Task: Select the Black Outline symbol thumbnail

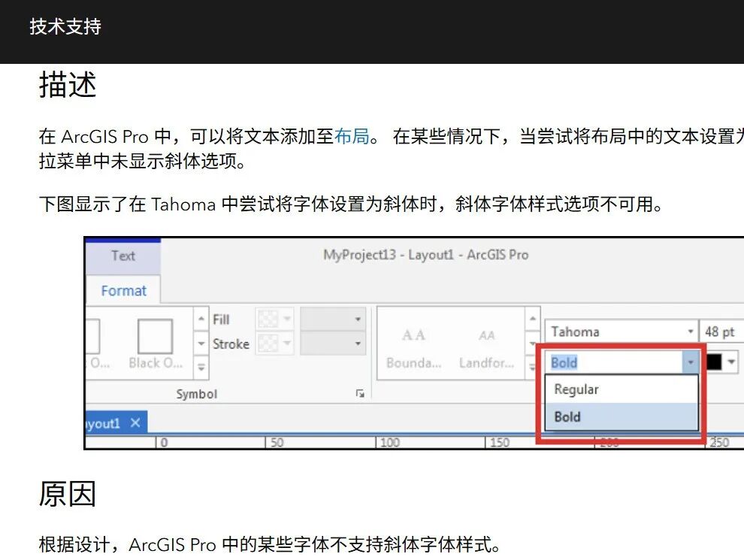Action: [x=155, y=343]
